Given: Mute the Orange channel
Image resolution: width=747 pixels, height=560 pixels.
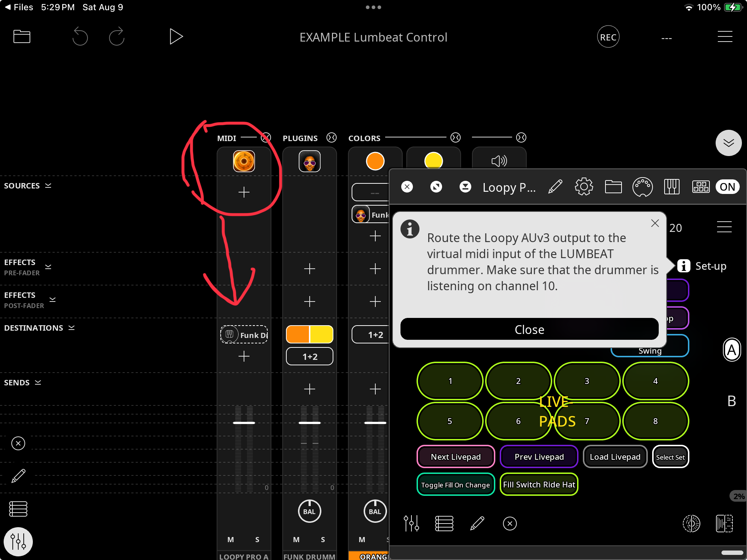Looking at the screenshot, I should (362, 540).
